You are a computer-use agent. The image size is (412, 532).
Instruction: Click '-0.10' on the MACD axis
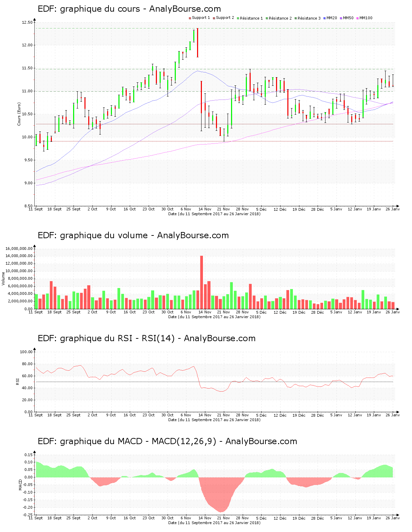[x=27, y=492]
